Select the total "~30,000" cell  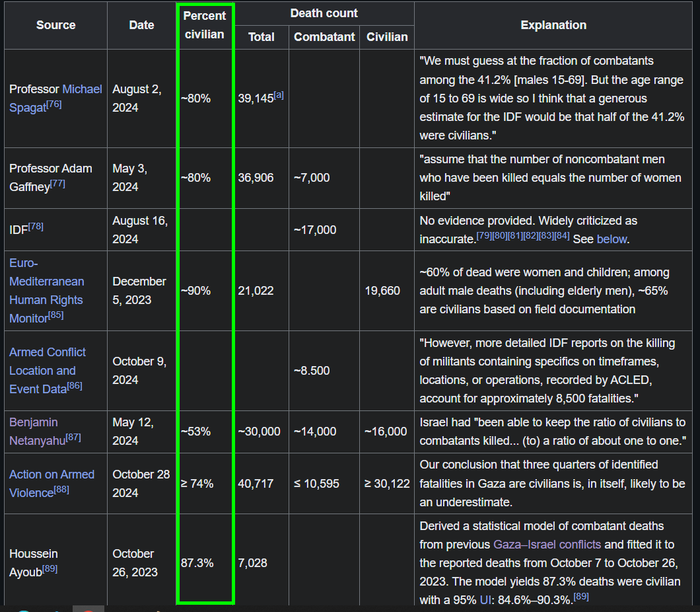click(262, 432)
